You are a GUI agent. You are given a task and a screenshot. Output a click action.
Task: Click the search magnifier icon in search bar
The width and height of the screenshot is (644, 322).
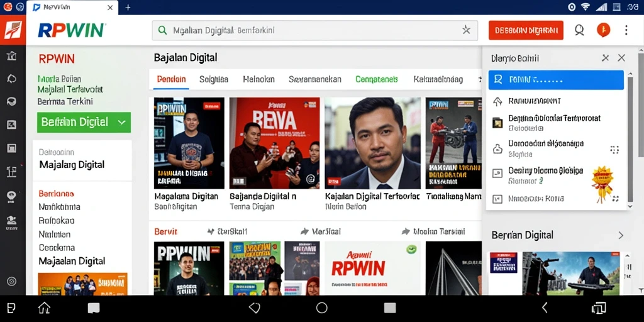(163, 30)
